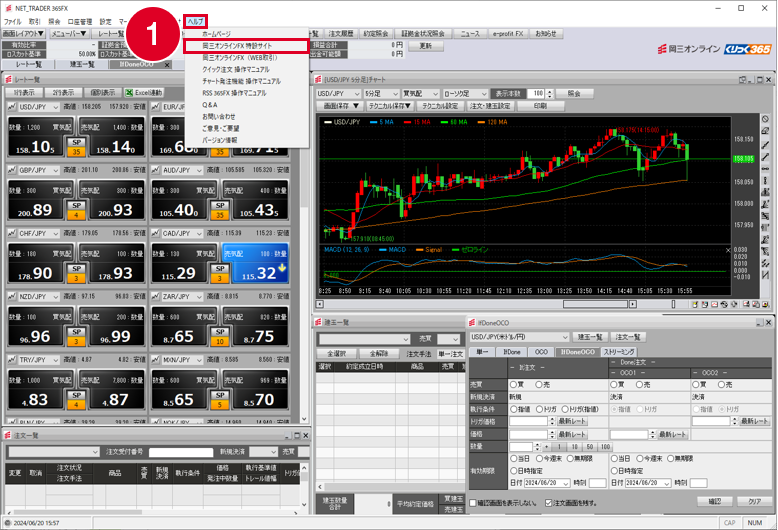
Task: Select 岡三オンラインFX 特設サイト menu entry
Action: point(246,46)
